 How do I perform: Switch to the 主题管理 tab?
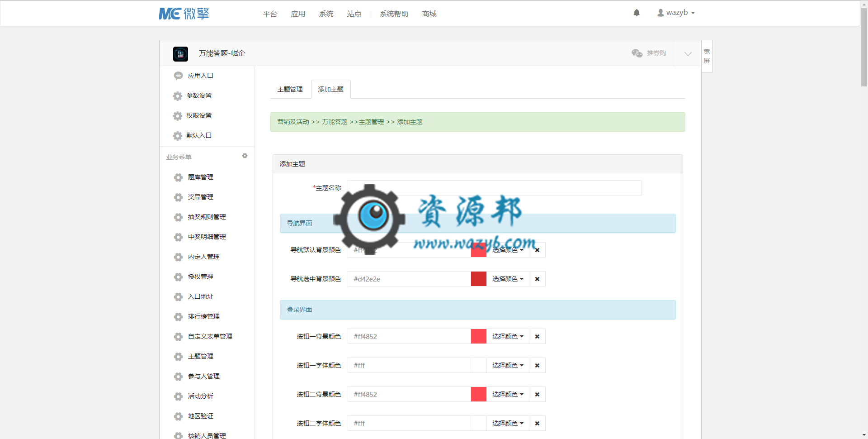point(290,90)
